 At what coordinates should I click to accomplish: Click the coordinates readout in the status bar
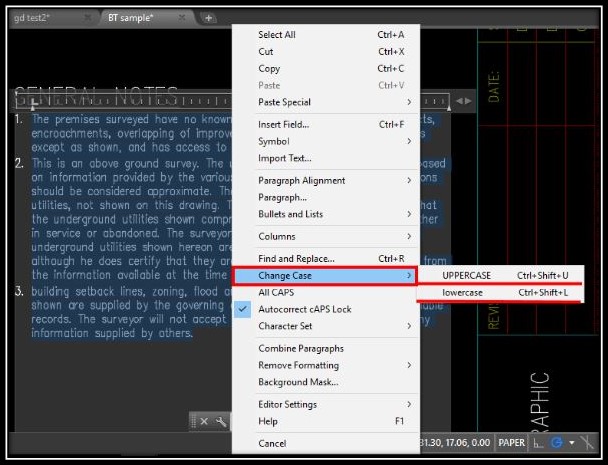click(455, 443)
